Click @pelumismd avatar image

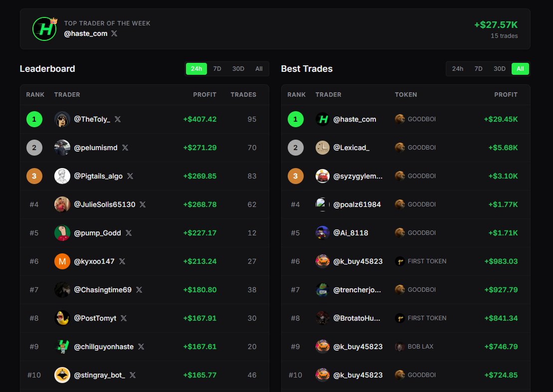point(62,148)
